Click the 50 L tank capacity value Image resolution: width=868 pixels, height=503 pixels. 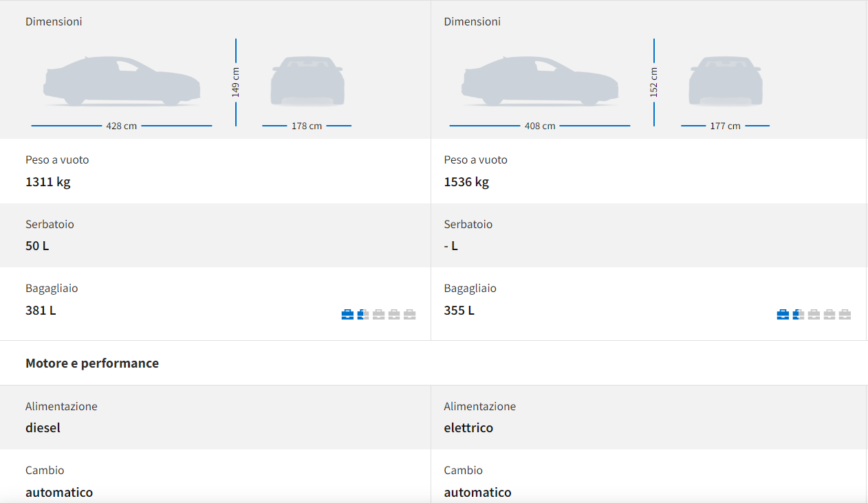click(37, 246)
